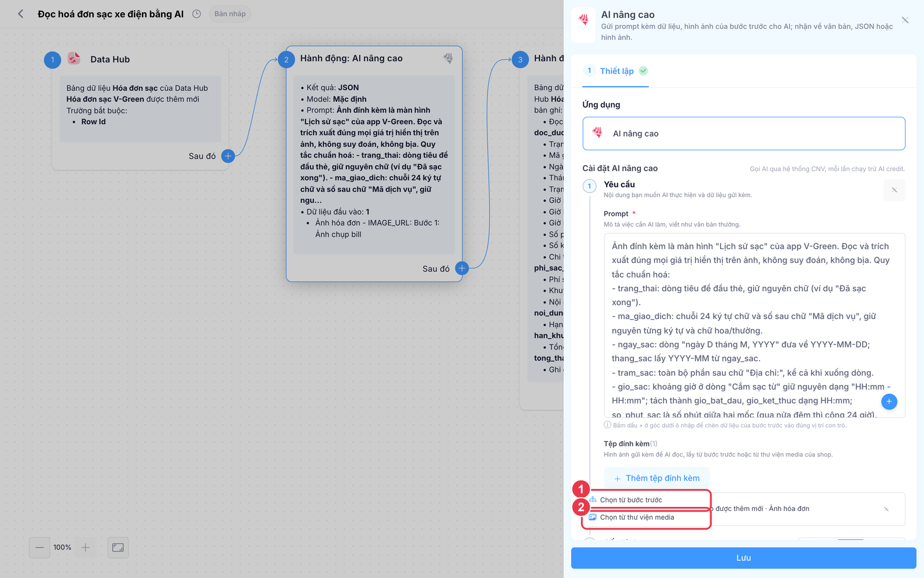Save settings with the 'Lưu' button
Viewport: 924px width, 578px height.
tap(744, 558)
